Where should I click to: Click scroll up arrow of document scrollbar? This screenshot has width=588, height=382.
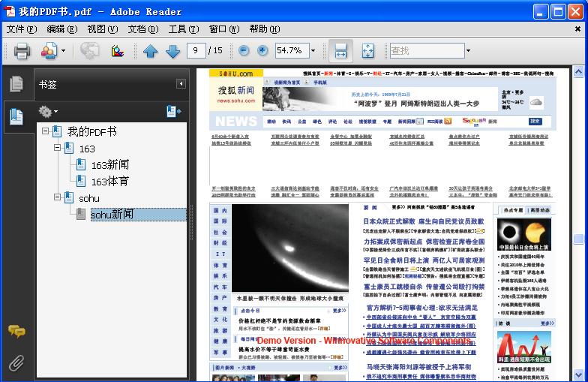[578, 71]
